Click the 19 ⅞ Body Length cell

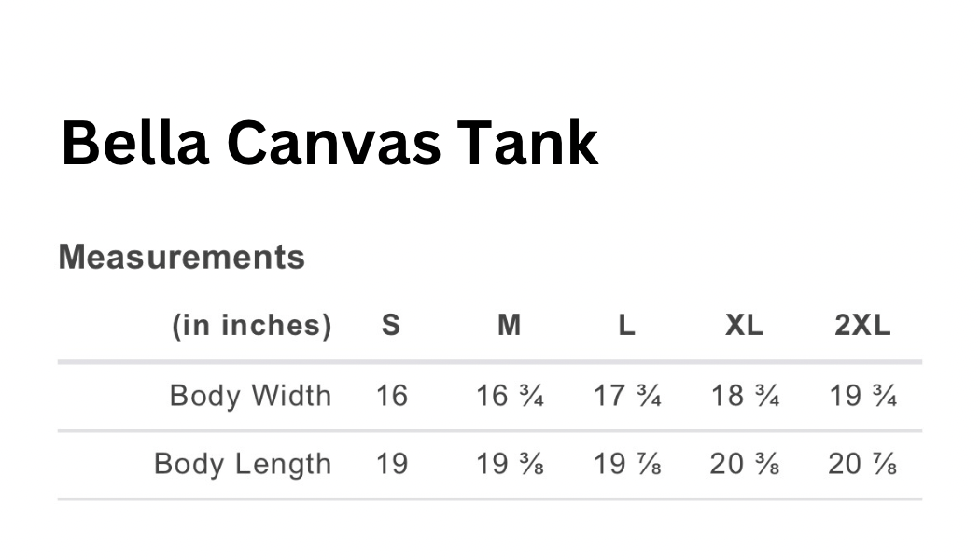pos(627,464)
